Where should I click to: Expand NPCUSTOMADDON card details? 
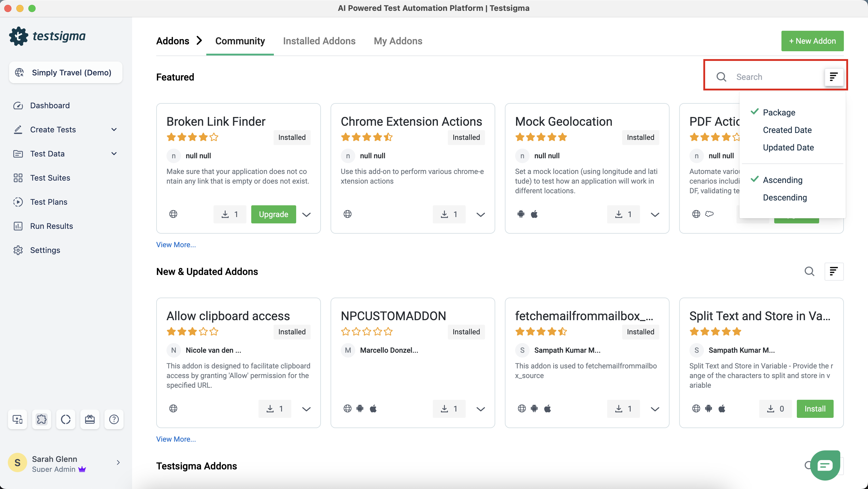pos(480,409)
